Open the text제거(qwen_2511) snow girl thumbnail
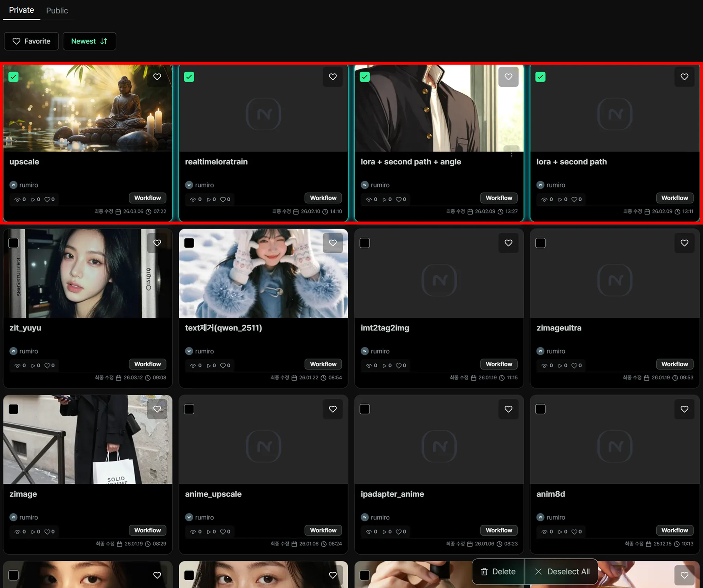The height and width of the screenshot is (588, 703). 263,273
